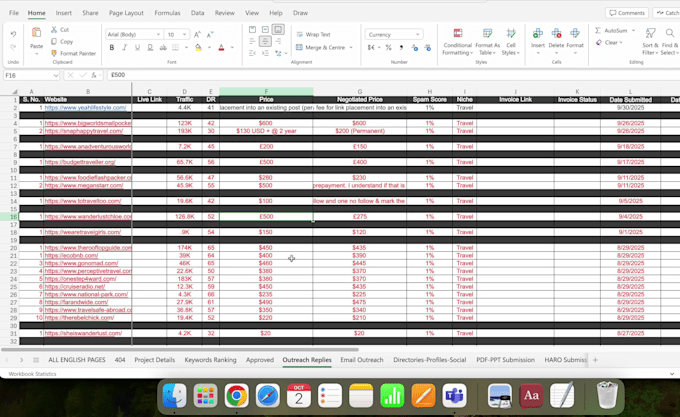
Task: Apply percent style number format
Action: click(389, 48)
